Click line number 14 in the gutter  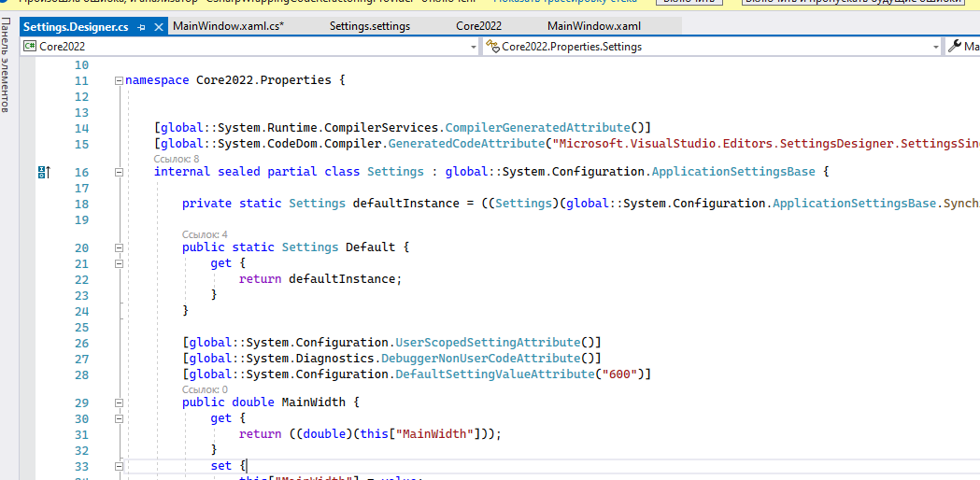tap(81, 128)
